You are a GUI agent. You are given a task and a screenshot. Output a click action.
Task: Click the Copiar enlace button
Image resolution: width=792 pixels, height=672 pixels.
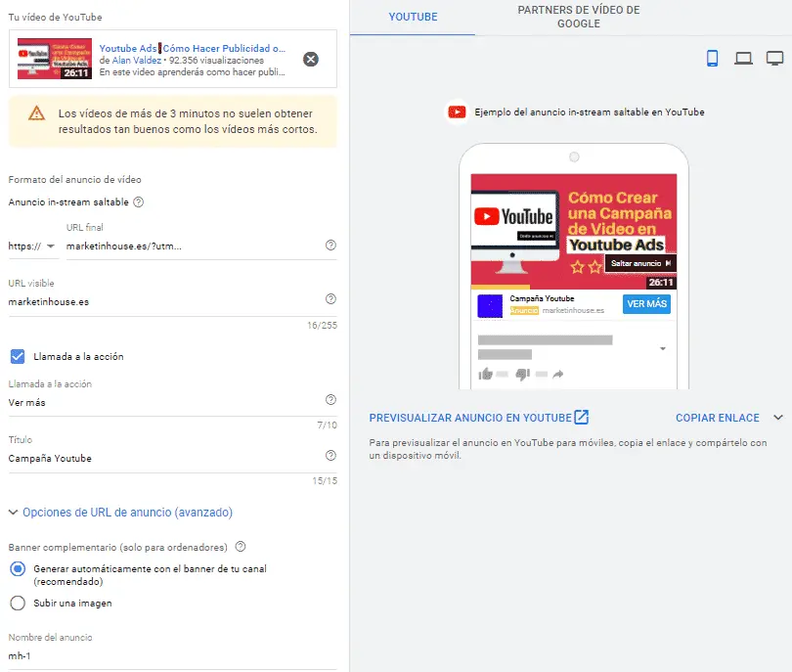click(x=717, y=418)
